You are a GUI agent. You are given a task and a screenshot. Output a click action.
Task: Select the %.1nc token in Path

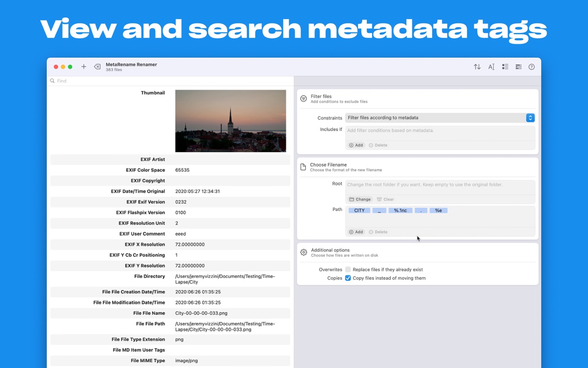click(400, 211)
